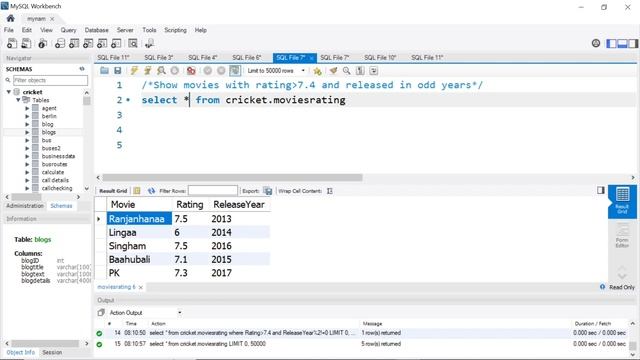This screenshot has height=360, width=640.
Task: Execute statement under cursor icon
Action: pos(148,71)
